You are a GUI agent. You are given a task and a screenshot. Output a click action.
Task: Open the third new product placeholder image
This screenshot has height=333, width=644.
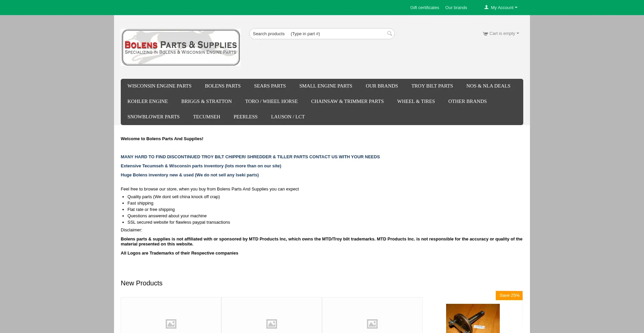[x=372, y=324]
